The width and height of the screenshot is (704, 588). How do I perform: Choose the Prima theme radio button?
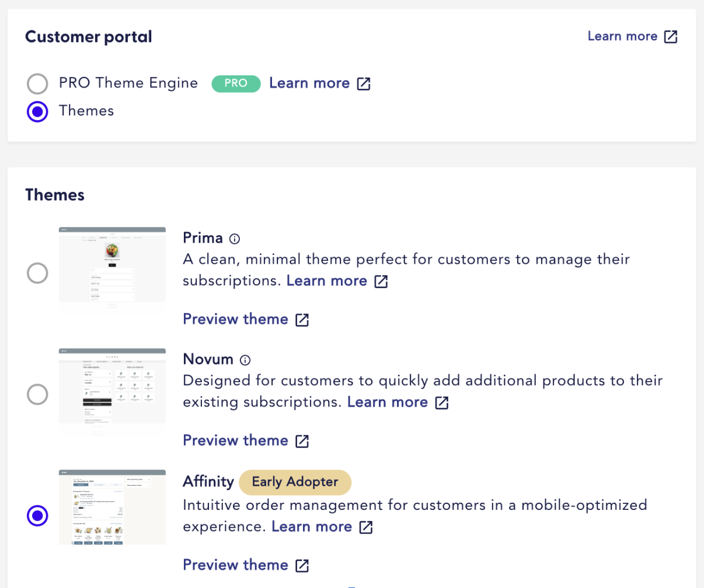tap(37, 273)
